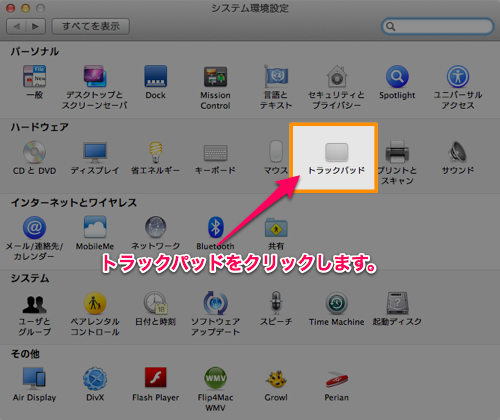Open Time Machine preferences icon
The width and height of the screenshot is (500, 420).
click(336, 303)
